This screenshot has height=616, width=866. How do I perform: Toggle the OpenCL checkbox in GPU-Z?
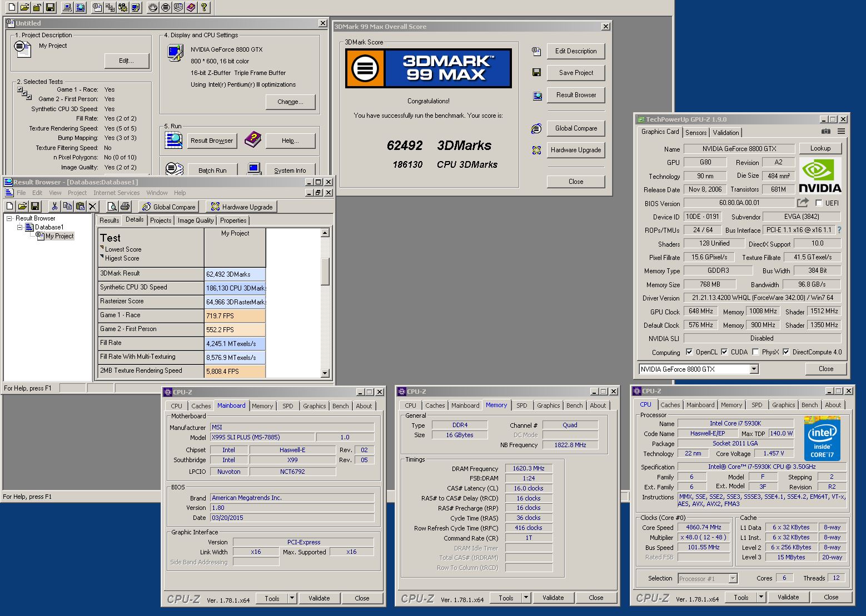coord(689,352)
